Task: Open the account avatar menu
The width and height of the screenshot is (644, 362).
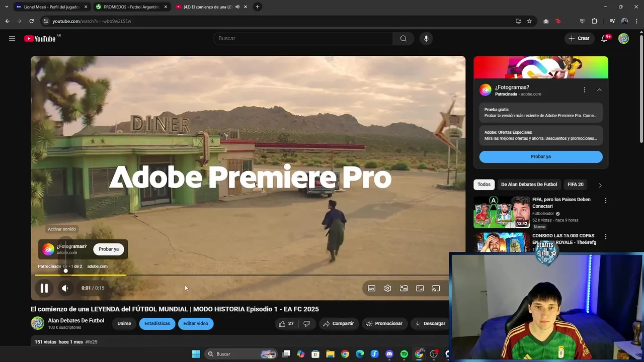Action: click(623, 38)
